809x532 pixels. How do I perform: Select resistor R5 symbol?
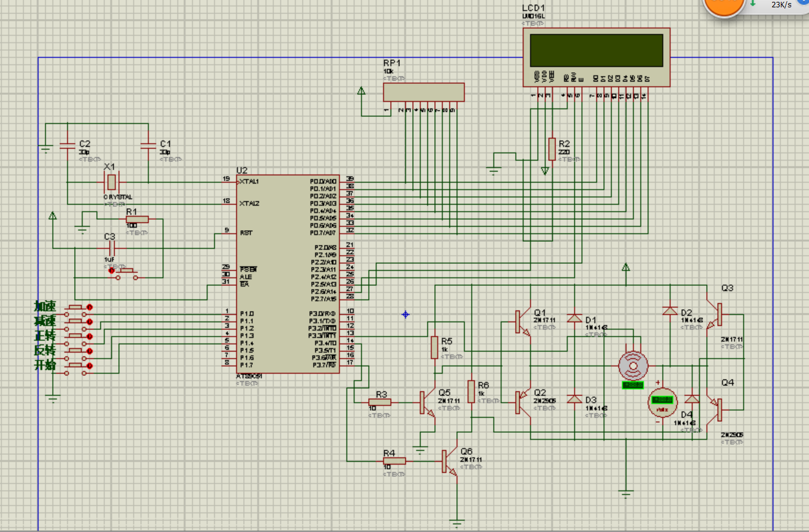pyautogui.click(x=435, y=347)
